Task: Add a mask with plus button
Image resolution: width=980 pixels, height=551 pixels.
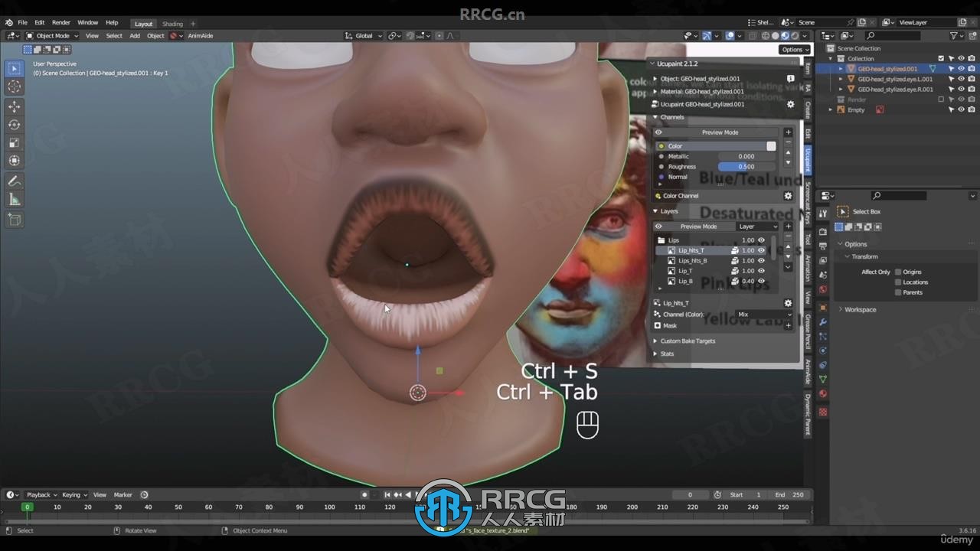Action: [x=788, y=325]
